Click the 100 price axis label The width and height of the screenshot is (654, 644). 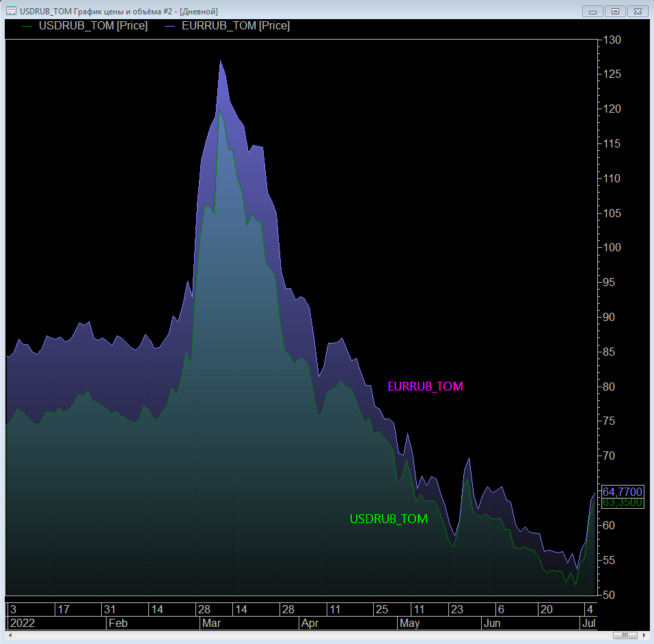click(x=612, y=248)
